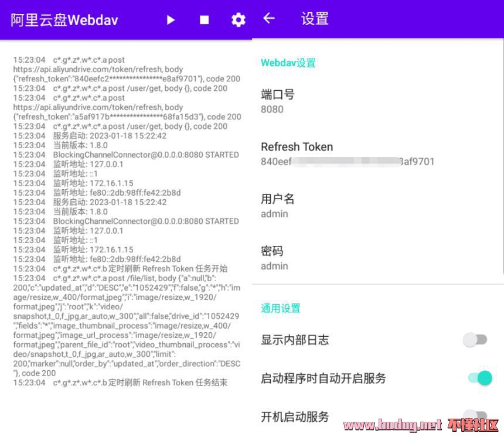Start the Webdav service with play icon
This screenshot has width=504, height=437.
171,21
